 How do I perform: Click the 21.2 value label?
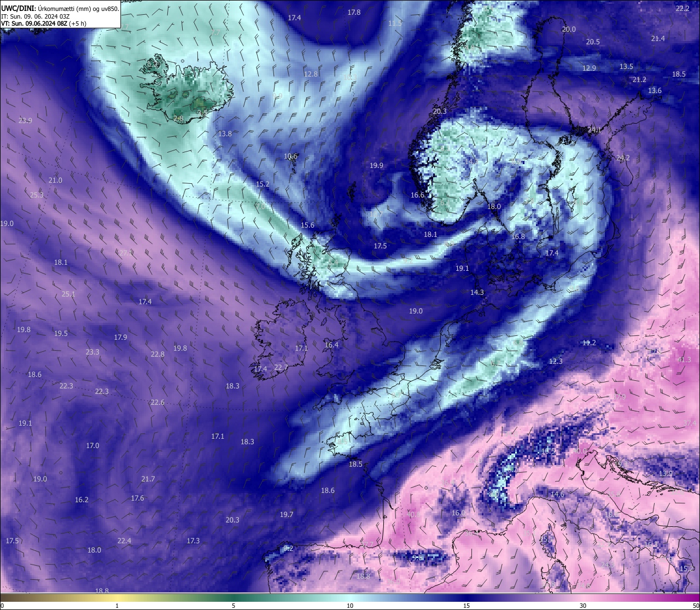point(639,79)
